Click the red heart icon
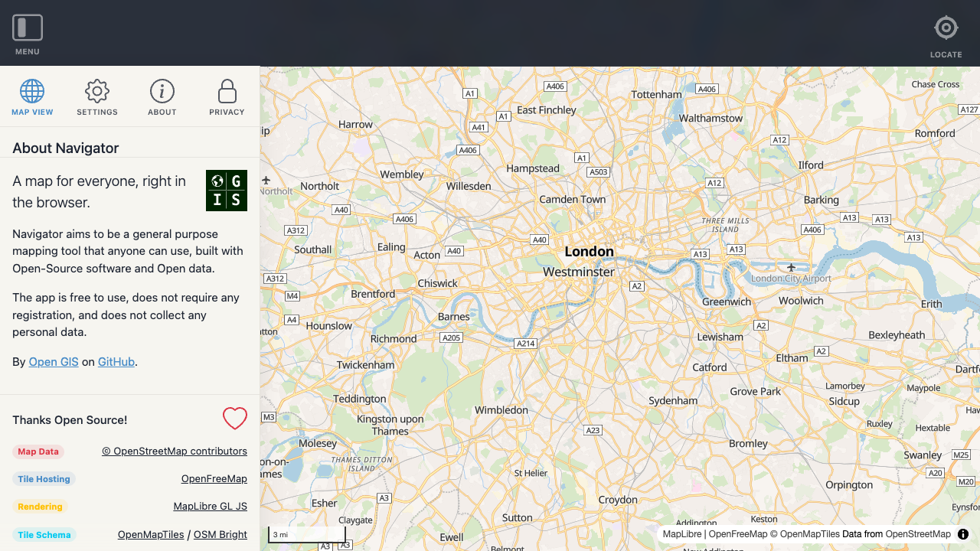The image size is (980, 551). [235, 419]
